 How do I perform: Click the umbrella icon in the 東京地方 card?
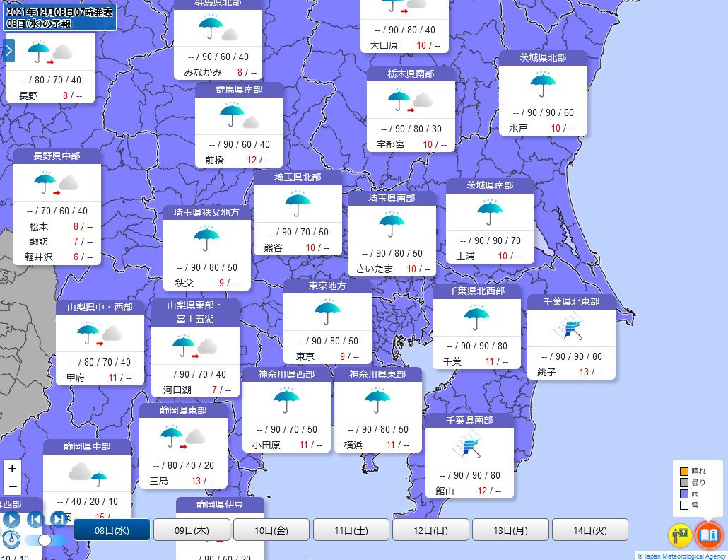pos(327,311)
